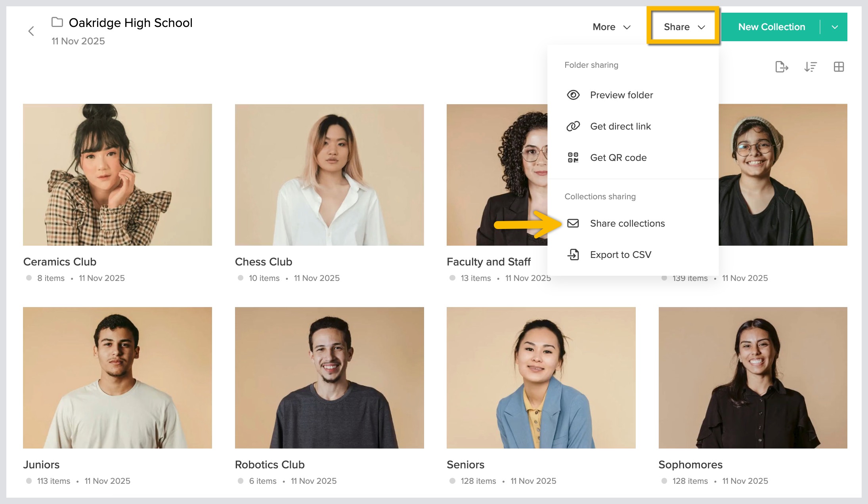
Task: Open the sort order icon
Action: 811,67
